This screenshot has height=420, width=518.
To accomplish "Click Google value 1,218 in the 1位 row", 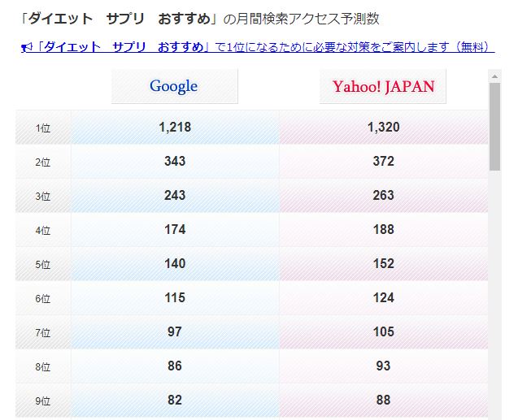I will click(175, 127).
